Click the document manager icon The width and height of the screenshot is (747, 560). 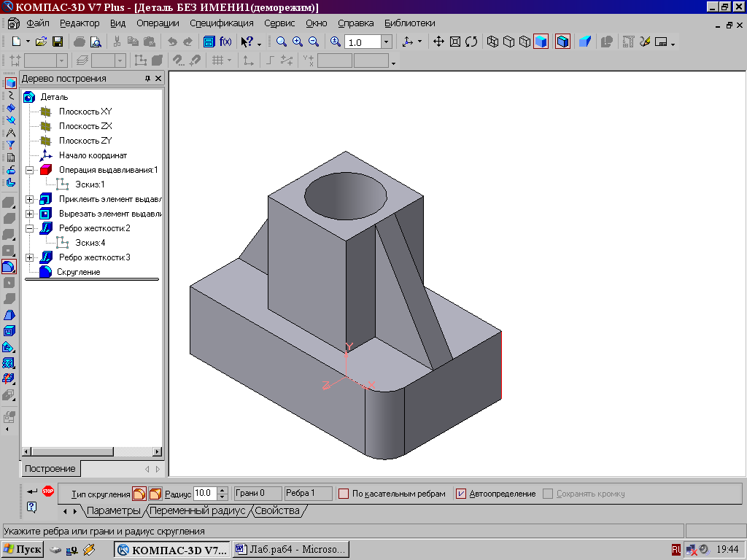point(209,42)
